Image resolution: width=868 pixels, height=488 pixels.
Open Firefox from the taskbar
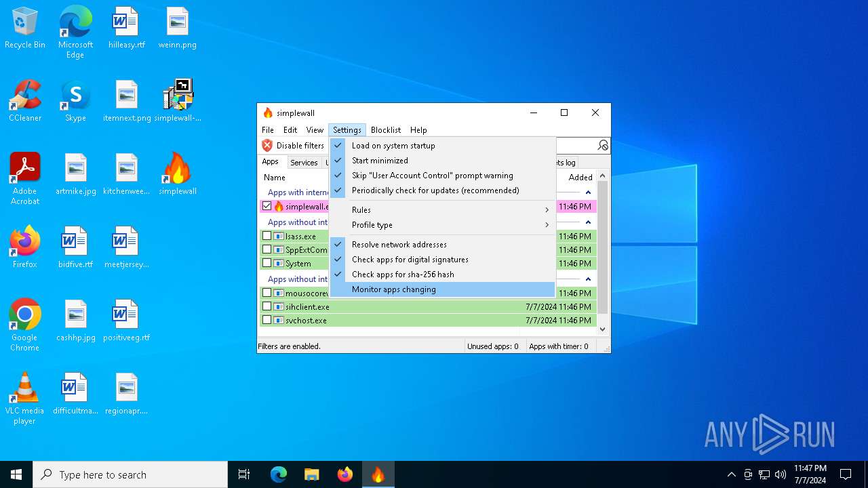[x=345, y=474]
